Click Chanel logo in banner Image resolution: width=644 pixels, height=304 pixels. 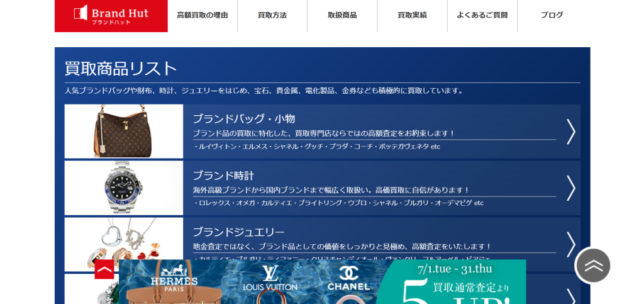348,278
